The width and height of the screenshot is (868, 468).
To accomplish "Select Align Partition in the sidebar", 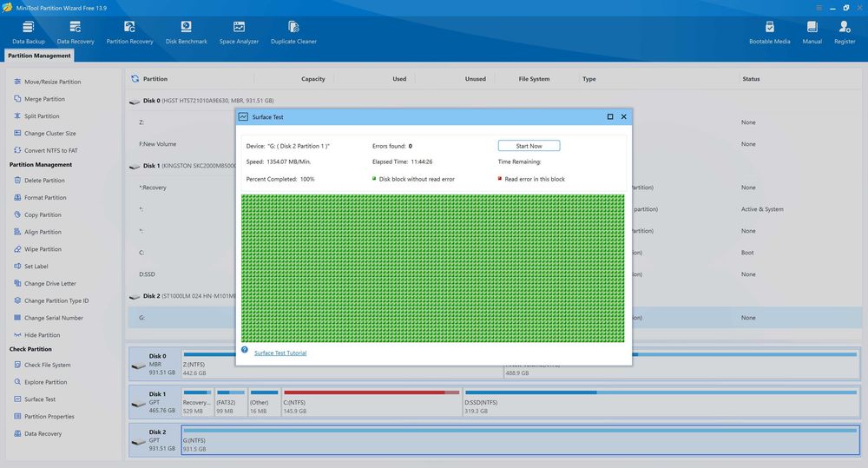I will [x=37, y=232].
